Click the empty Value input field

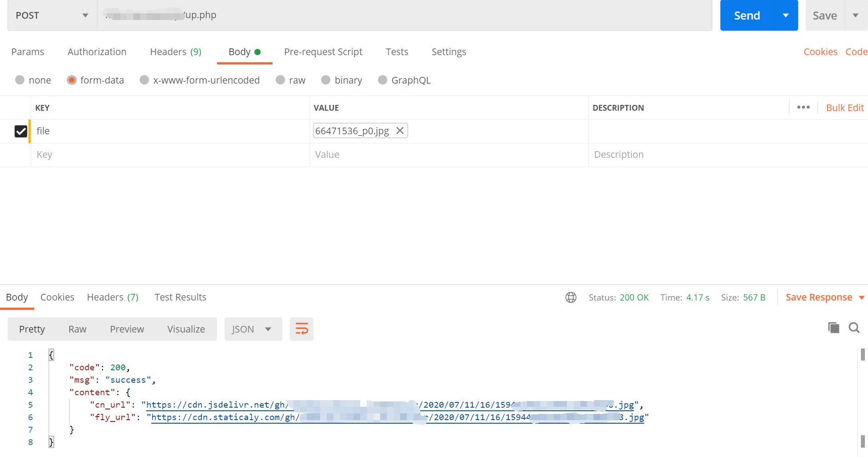[449, 155]
